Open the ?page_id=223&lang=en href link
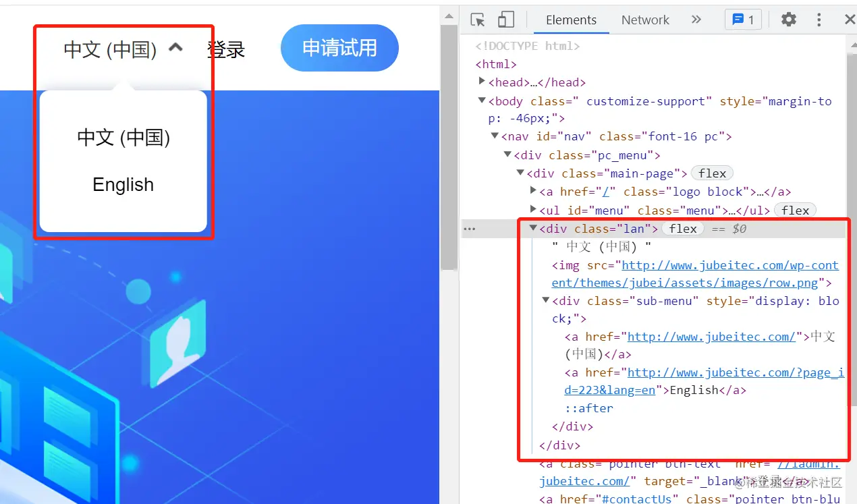 (704, 381)
